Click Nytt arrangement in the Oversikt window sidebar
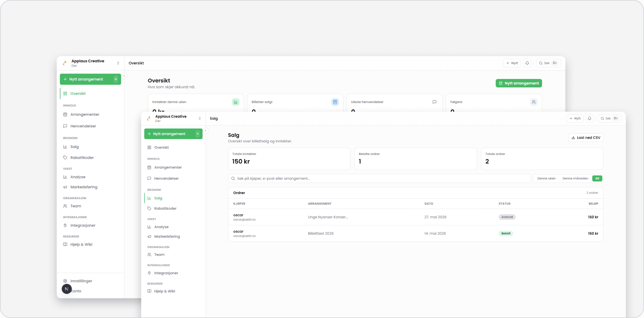The image size is (644, 318). pyautogui.click(x=90, y=79)
